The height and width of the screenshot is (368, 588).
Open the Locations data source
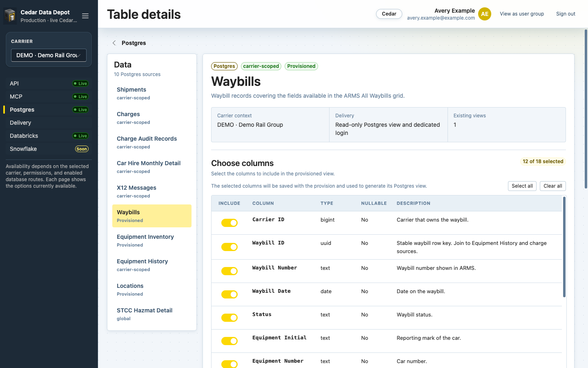click(x=152, y=289)
